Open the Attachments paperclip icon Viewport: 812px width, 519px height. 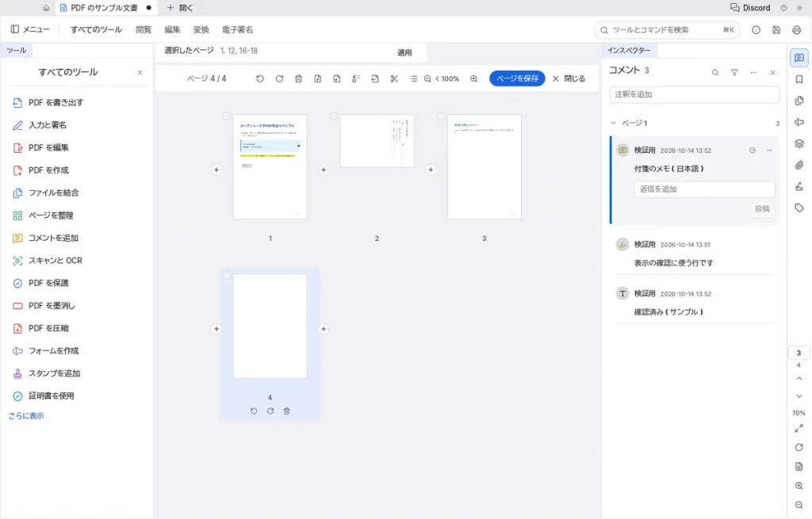coord(799,165)
